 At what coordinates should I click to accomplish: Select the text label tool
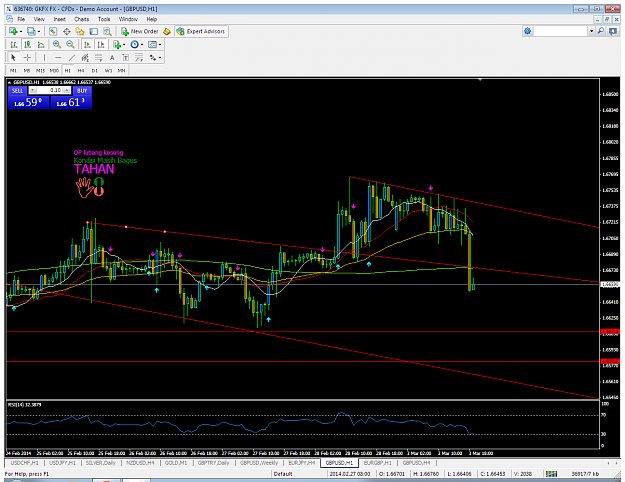point(126,58)
